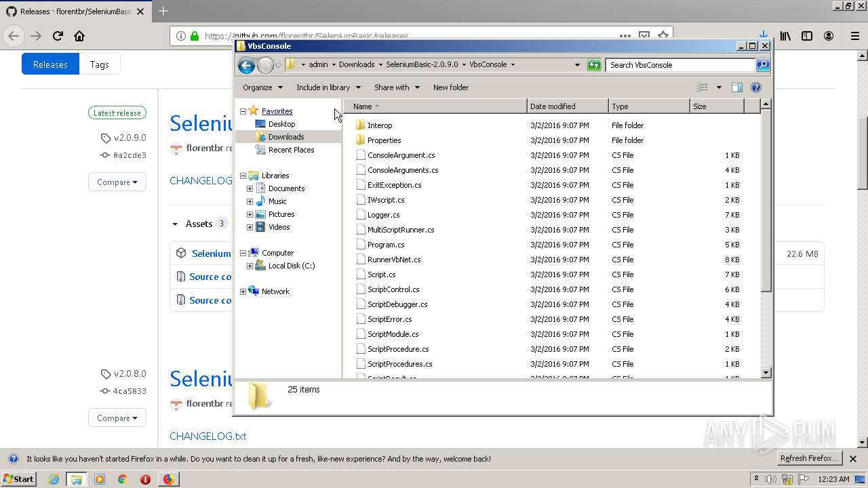The height and width of the screenshot is (488, 868).
Task: Select file ScriptDebugger.cs
Action: (x=397, y=304)
